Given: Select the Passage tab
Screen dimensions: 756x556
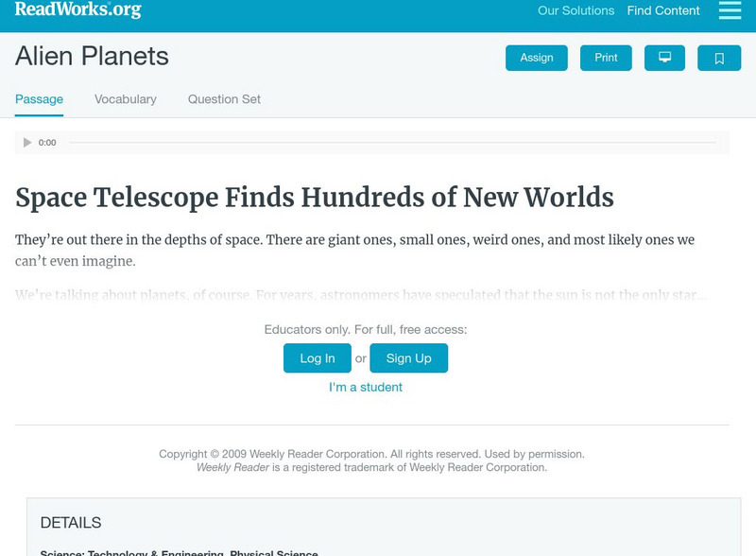Looking at the screenshot, I should point(39,99).
